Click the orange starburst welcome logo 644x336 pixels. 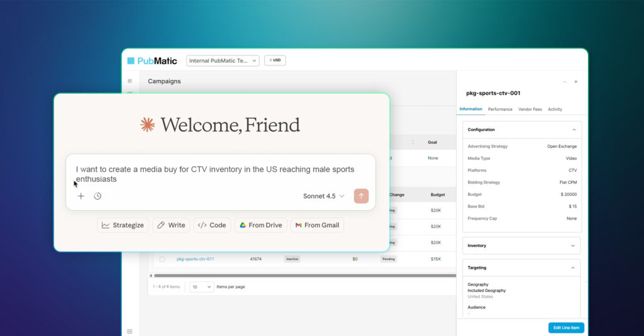[147, 125]
